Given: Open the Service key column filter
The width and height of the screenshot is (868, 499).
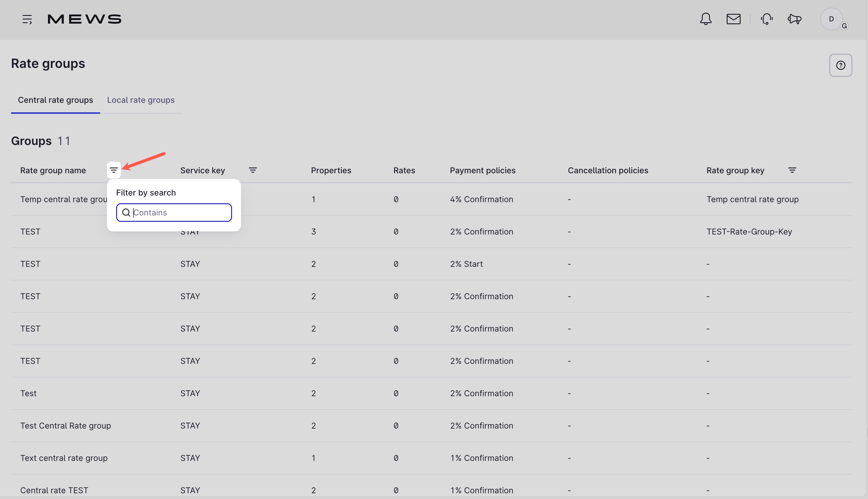Looking at the screenshot, I should point(253,170).
